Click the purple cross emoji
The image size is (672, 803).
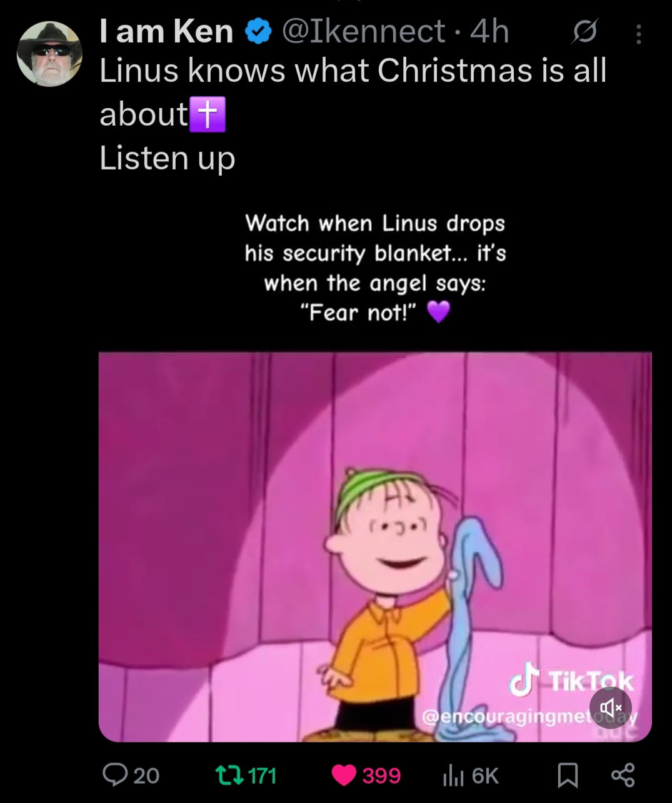coord(208,114)
